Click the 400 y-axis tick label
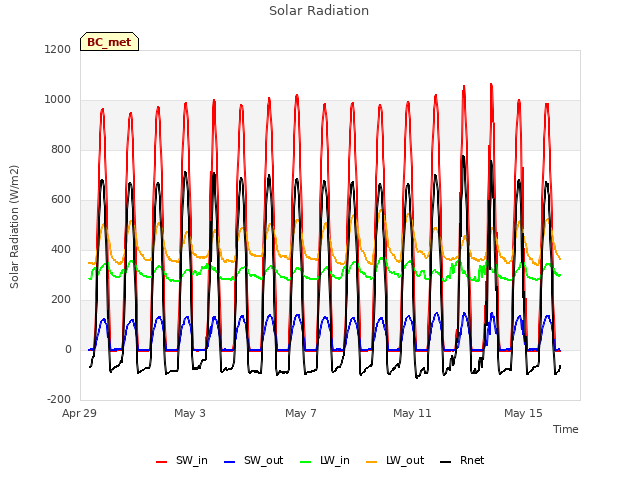Screen dimensions: 640x480 point(61,249)
